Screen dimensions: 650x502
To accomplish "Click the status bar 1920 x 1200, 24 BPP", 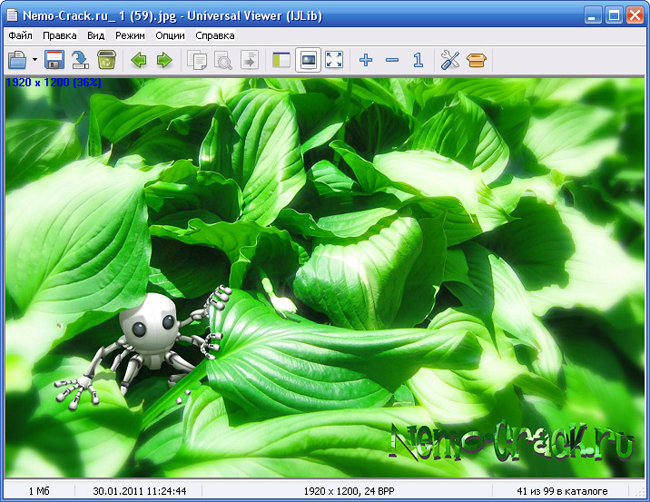I will (x=349, y=491).
